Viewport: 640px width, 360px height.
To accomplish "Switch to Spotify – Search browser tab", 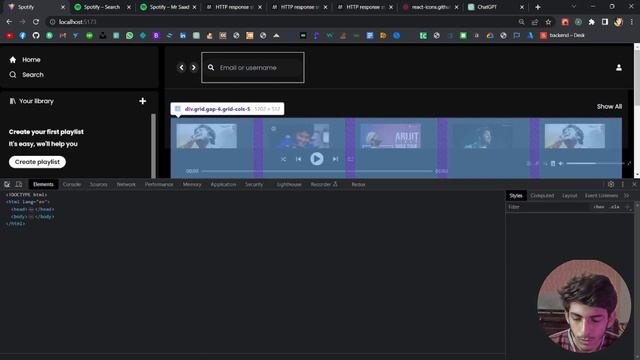I will (x=102, y=7).
